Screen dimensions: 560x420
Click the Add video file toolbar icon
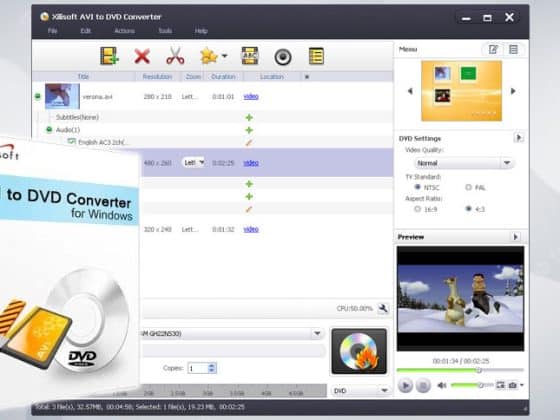click(109, 56)
